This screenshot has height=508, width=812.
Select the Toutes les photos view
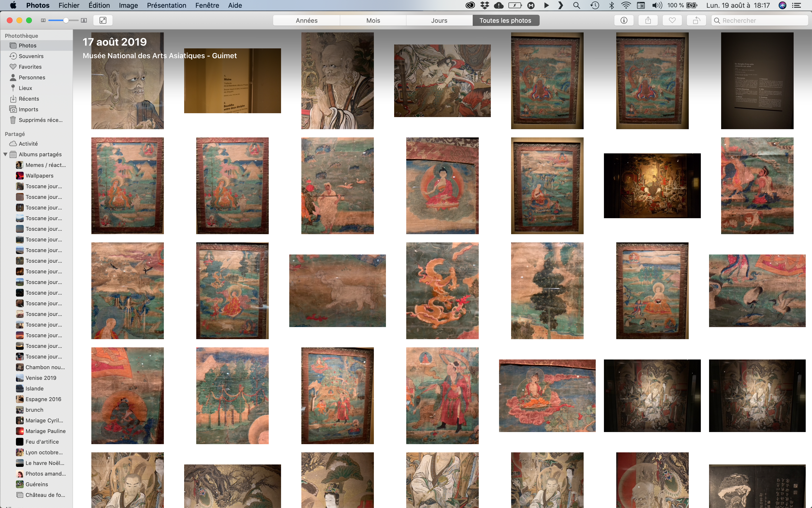pos(506,21)
